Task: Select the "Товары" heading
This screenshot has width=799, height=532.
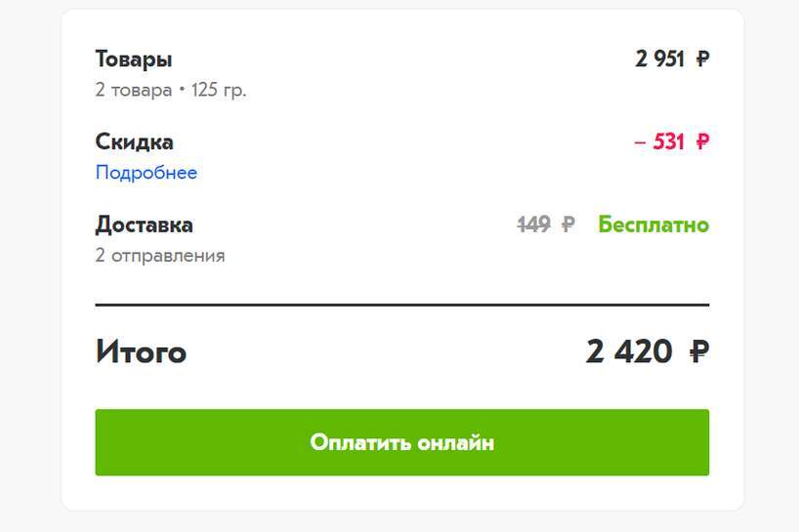Action: pos(134,59)
